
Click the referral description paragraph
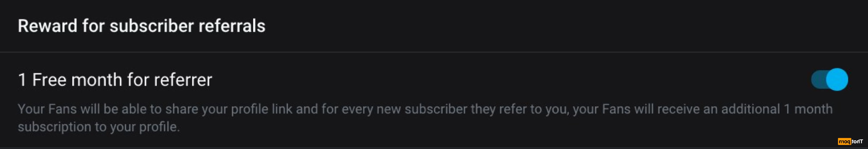coord(425,118)
